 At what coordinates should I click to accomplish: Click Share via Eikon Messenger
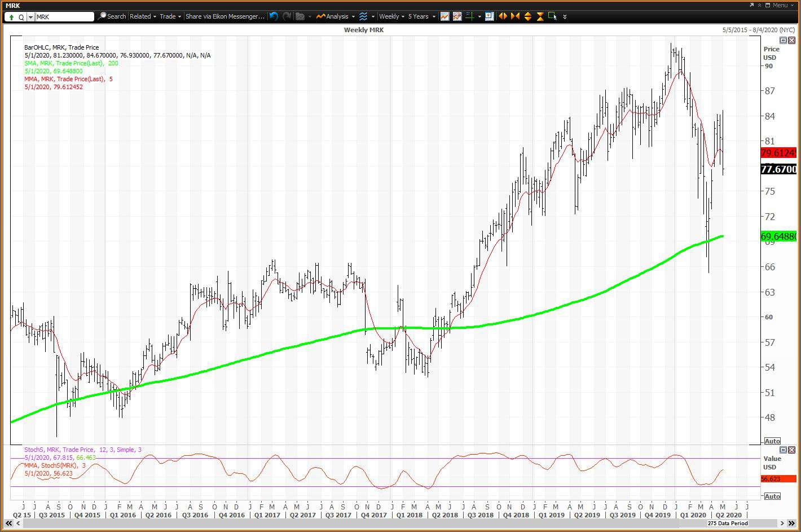[x=225, y=16]
